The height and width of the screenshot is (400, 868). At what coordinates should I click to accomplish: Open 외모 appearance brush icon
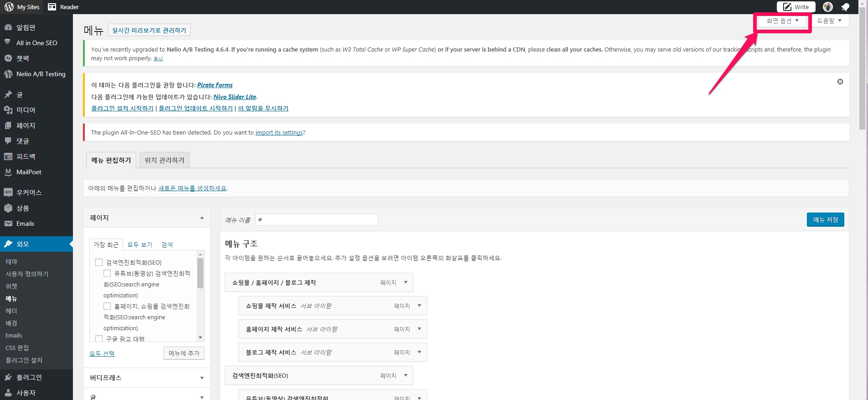[x=8, y=244]
